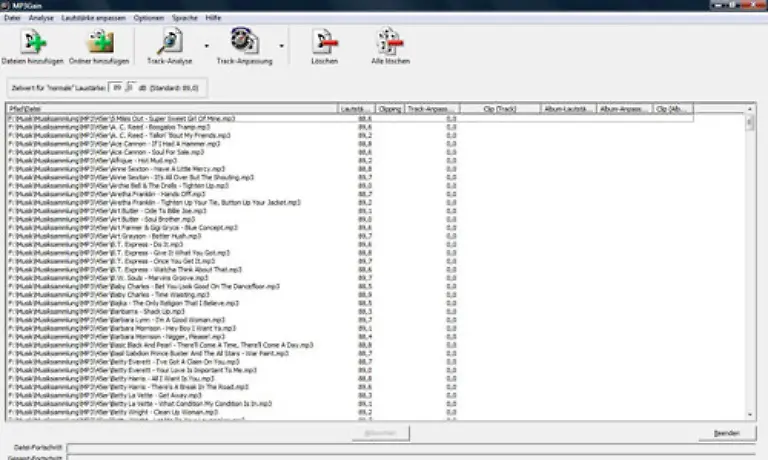Screen dimensions: 768x460
Task: Click the Clip (Track) column header
Action: point(500,109)
